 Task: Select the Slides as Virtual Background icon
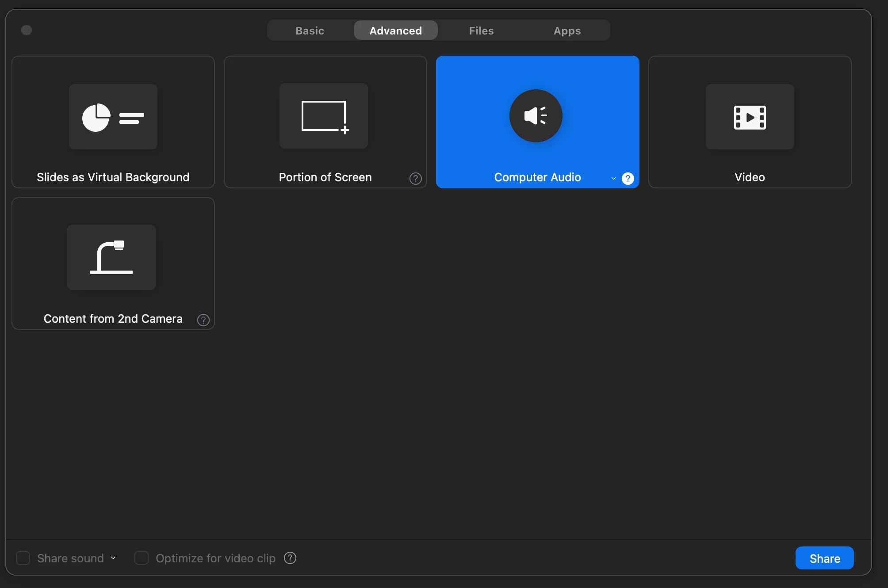coord(113,117)
